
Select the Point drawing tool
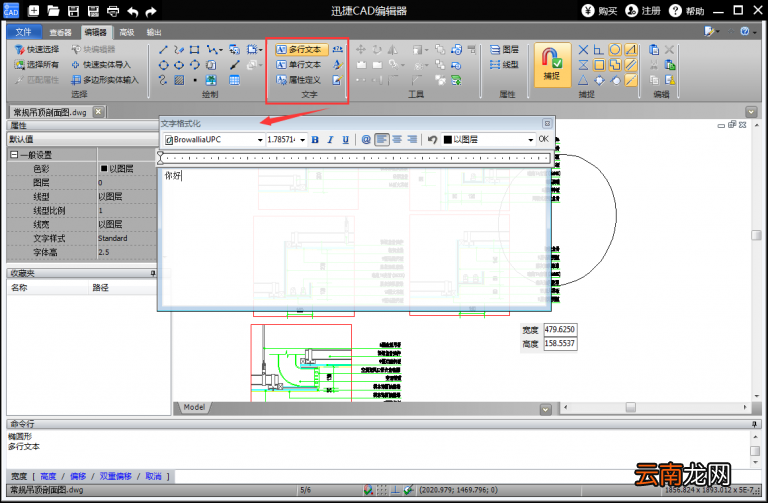[x=195, y=80]
